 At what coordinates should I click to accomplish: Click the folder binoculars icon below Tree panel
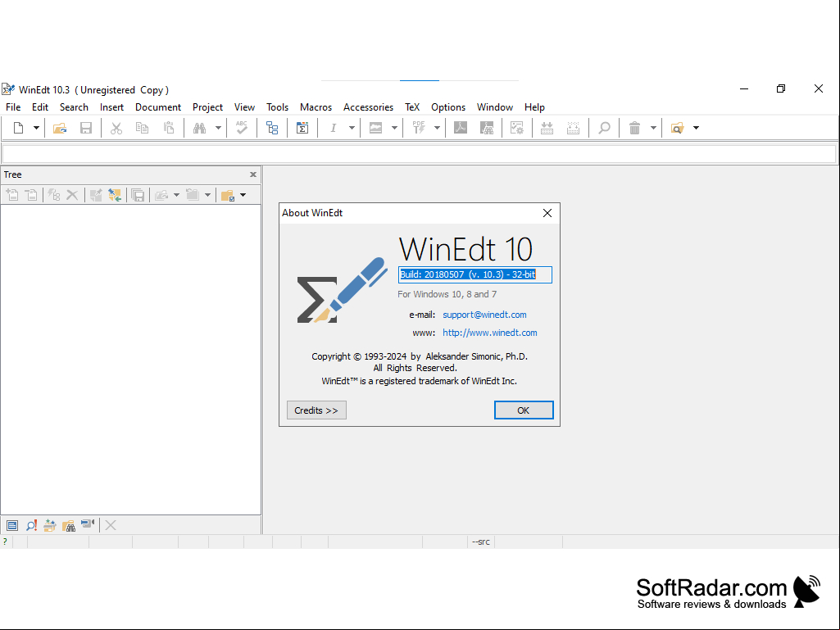click(69, 525)
